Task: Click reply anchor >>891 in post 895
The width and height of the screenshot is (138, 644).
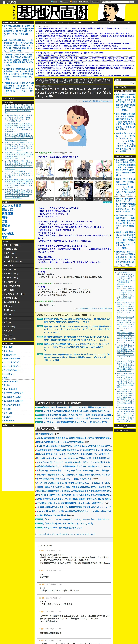Action: [42, 272]
